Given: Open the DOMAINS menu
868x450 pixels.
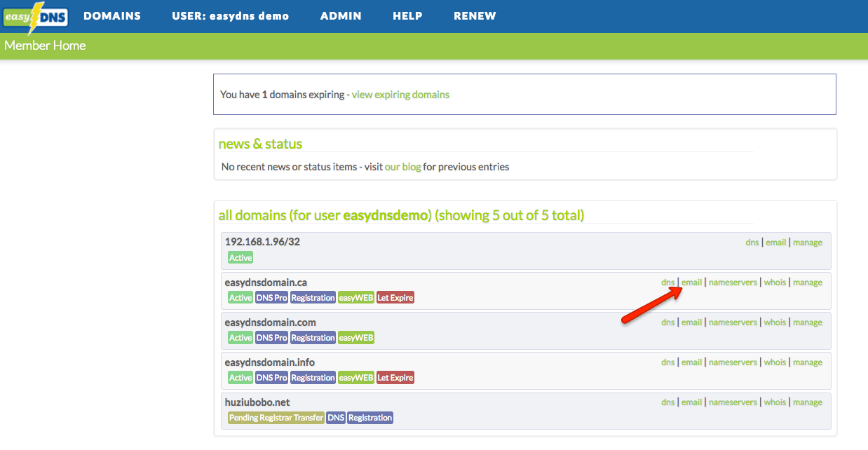Looking at the screenshot, I should pos(112,15).
